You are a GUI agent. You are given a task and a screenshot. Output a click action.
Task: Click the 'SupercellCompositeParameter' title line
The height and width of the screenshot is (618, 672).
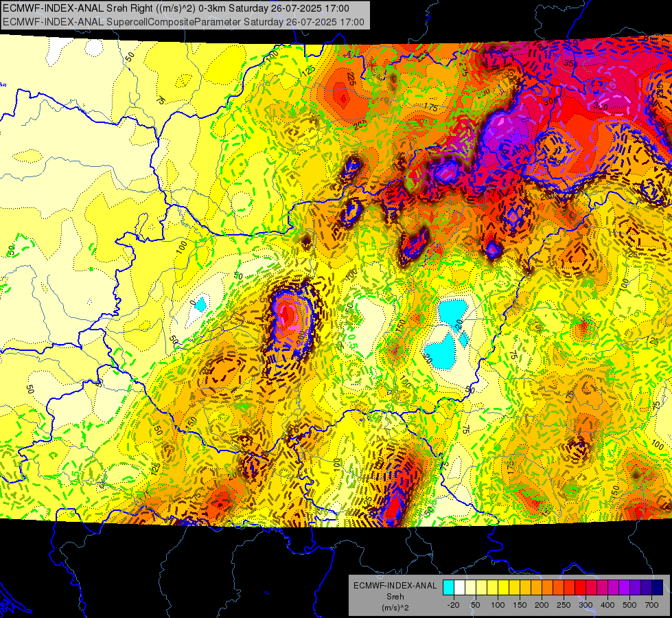[183, 22]
